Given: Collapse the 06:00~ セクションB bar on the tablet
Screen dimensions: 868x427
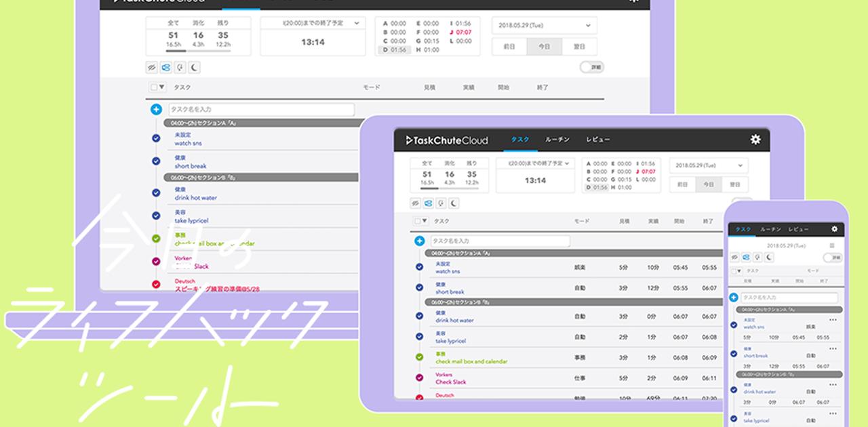Looking at the screenshot, I should (x=573, y=302).
